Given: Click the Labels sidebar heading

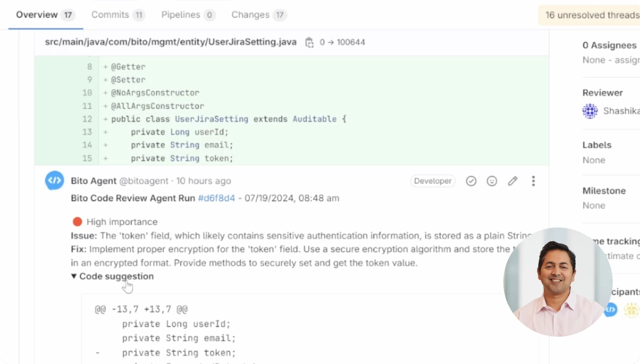Looking at the screenshot, I should pos(597,145).
